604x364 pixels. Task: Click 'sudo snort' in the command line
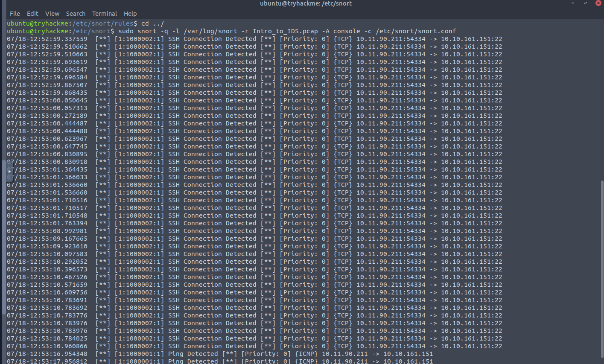click(x=137, y=31)
